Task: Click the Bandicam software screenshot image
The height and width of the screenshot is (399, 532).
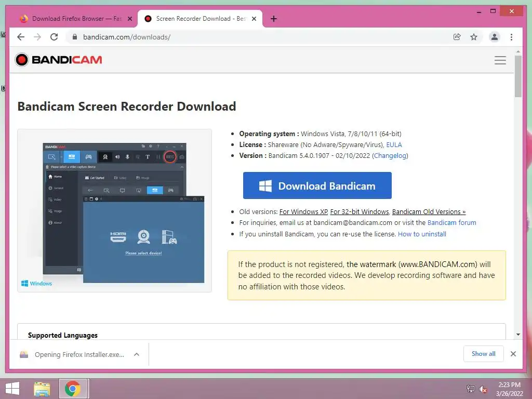Action: coord(115,210)
